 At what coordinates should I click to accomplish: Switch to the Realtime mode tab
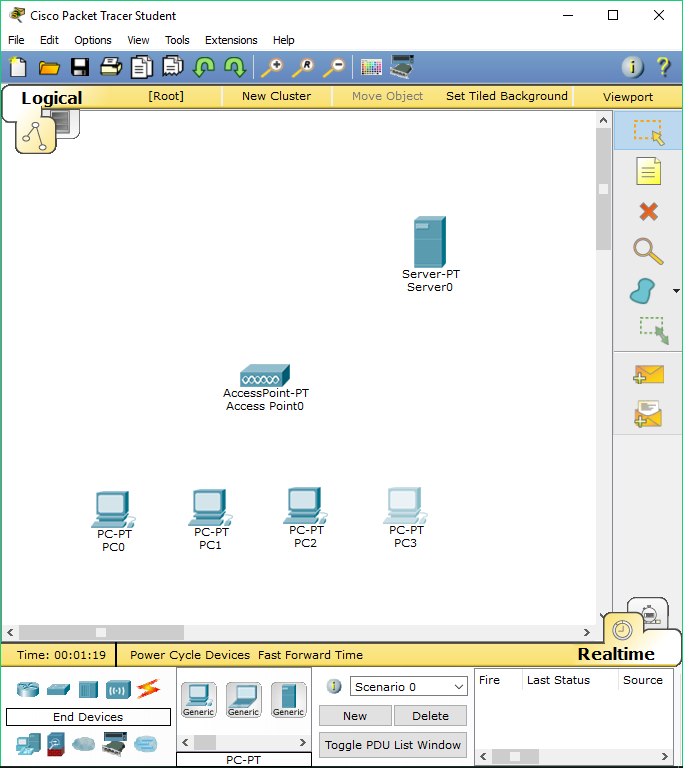tap(616, 654)
